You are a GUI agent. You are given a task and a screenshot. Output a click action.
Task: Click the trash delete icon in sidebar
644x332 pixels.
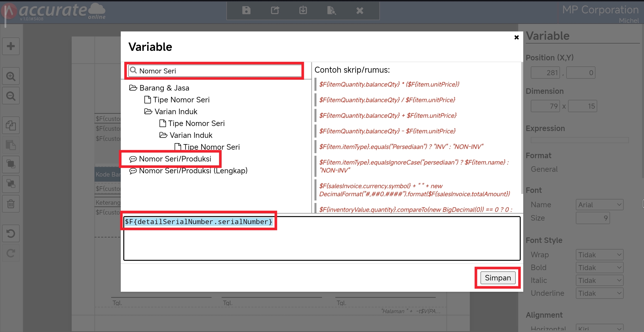tap(11, 204)
